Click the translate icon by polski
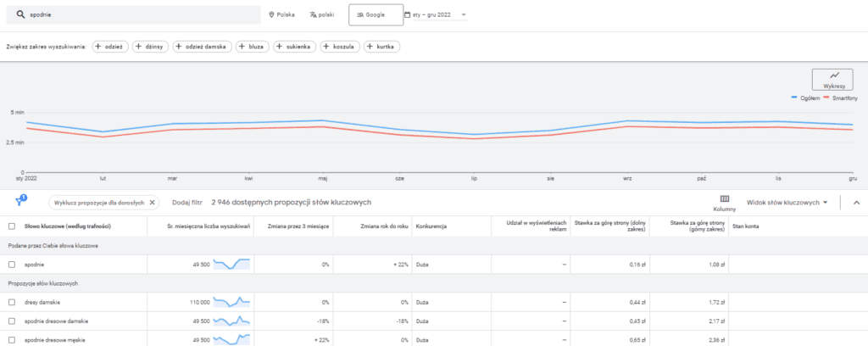The image size is (868, 346). pos(313,15)
